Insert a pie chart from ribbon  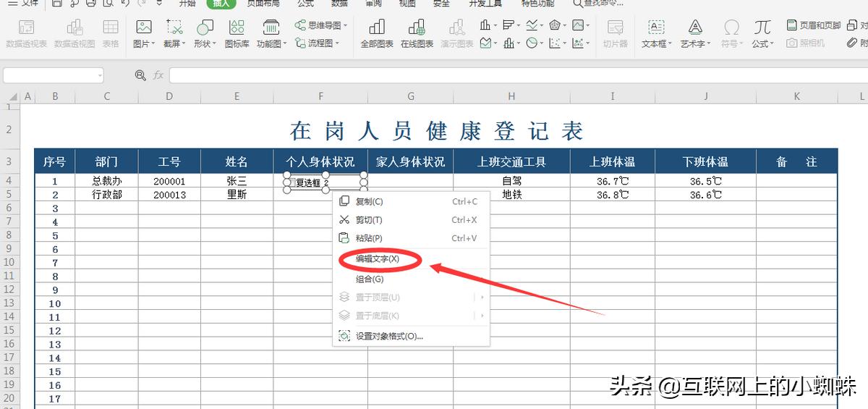click(532, 43)
